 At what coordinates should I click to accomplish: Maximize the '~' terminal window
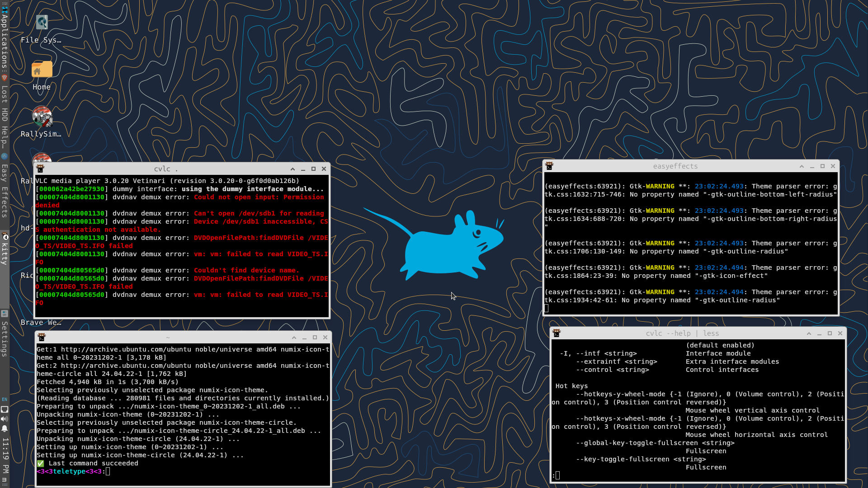tap(315, 338)
